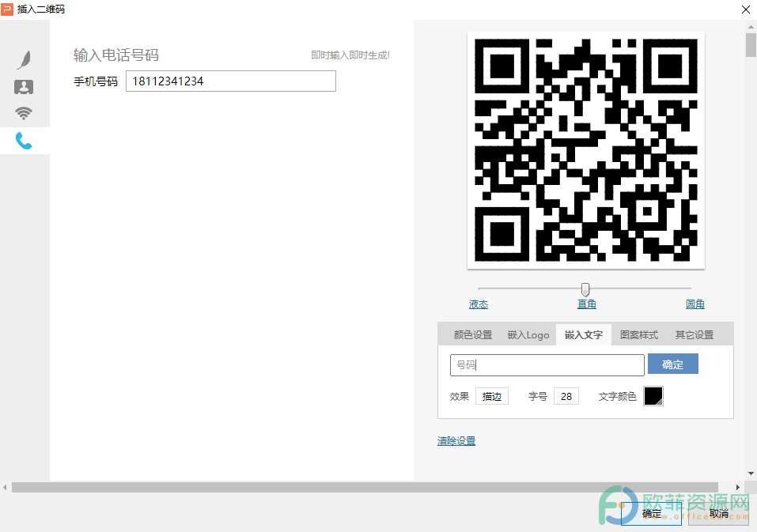Click the WPS app icon in title bar

[x=7, y=9]
